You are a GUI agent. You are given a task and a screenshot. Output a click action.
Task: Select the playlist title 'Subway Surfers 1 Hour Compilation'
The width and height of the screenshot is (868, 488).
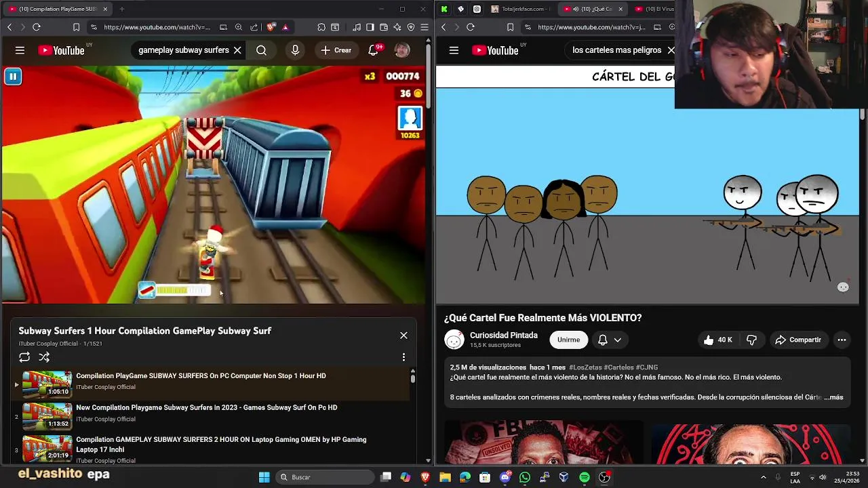pos(144,331)
